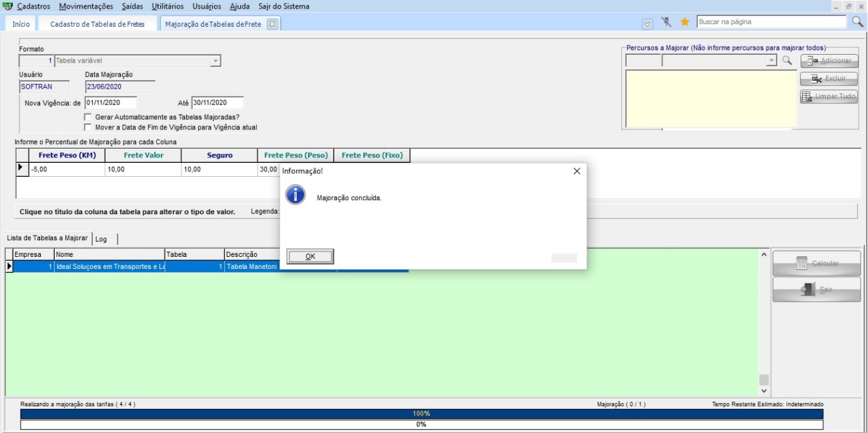Image resolution: width=868 pixels, height=433 pixels.
Task: Switch to Cadastro de Tabelas de Fretes tab
Action: [97, 23]
